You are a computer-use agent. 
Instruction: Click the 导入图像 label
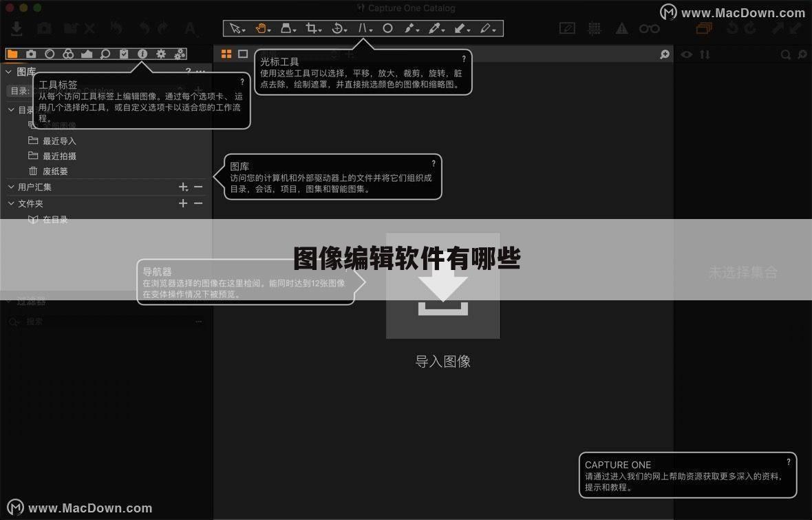tap(442, 362)
